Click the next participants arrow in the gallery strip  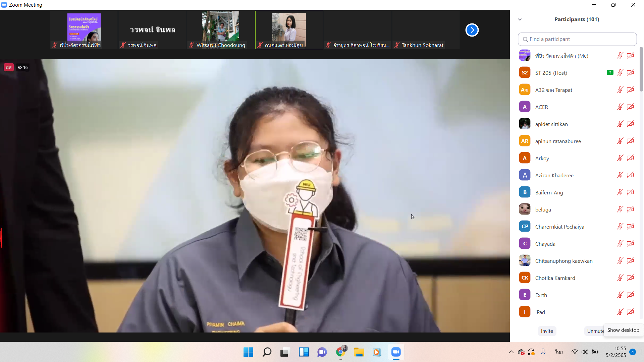pos(472,30)
